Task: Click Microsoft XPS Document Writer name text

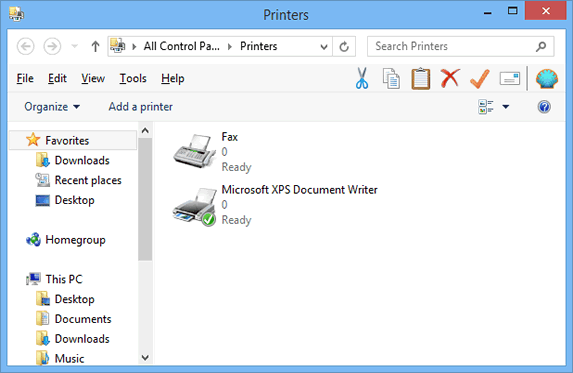Action: point(299,190)
